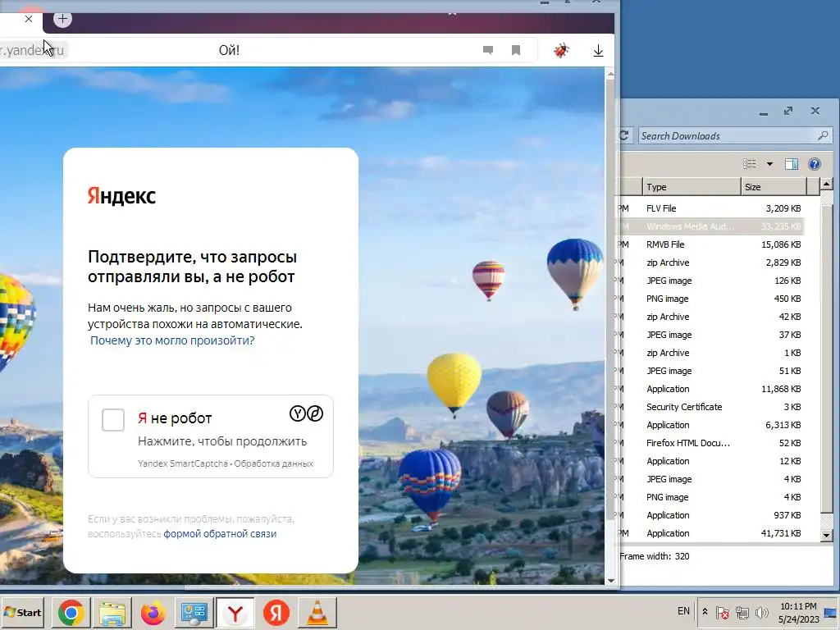Image resolution: width=840 pixels, height=630 pixels.
Task: Select the Security Certificate row
Action: pyautogui.click(x=711, y=407)
